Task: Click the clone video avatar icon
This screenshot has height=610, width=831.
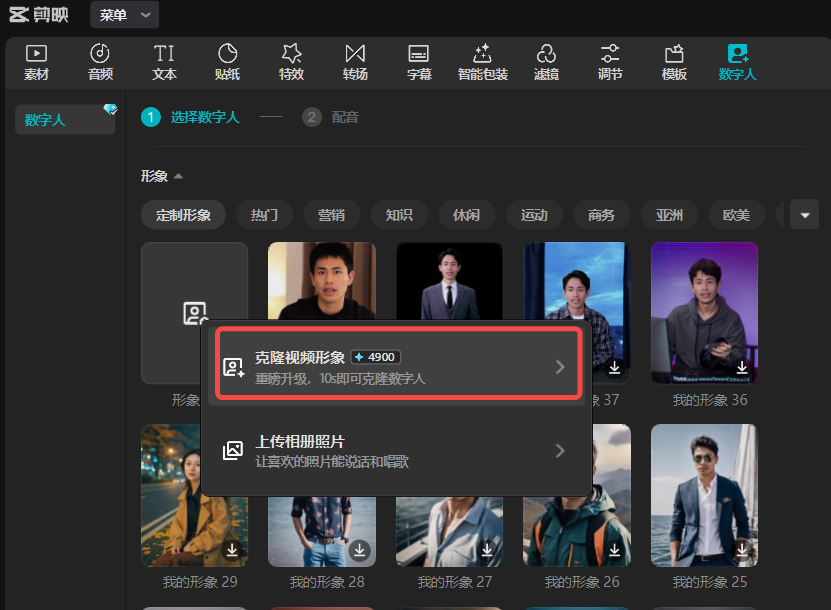Action: 233,367
